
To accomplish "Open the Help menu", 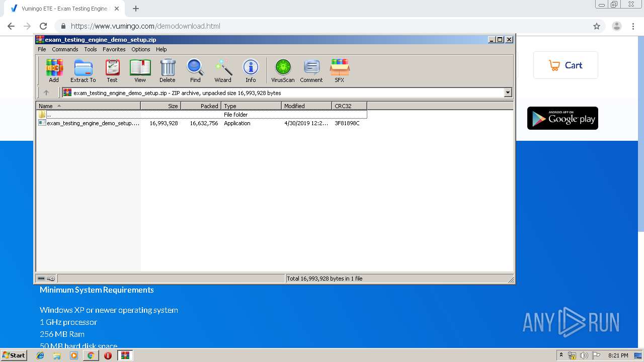I will click(161, 49).
